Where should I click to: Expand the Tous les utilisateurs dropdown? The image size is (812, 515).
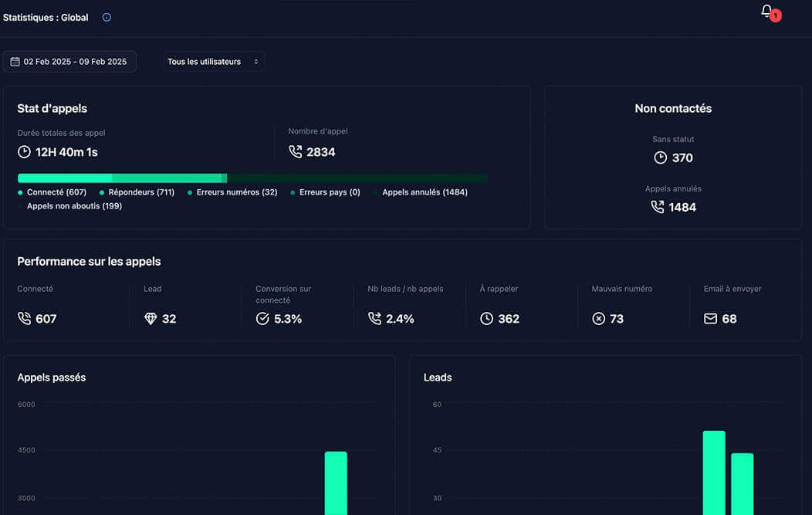click(x=214, y=62)
